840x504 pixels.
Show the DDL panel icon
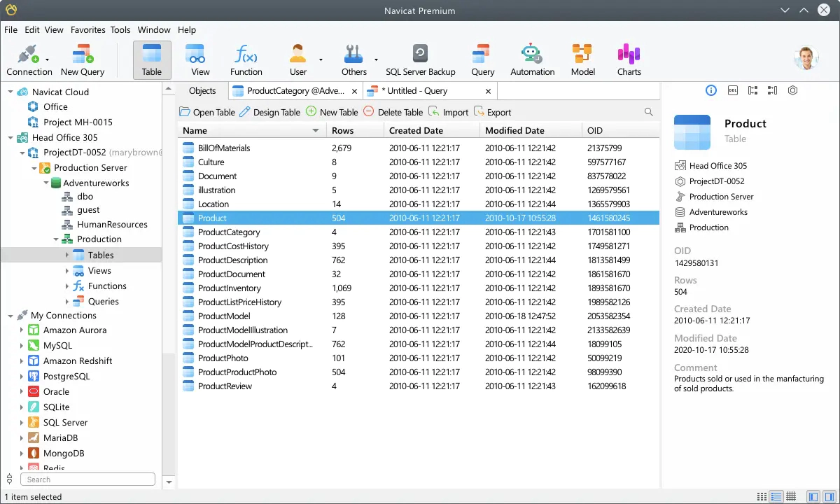[x=732, y=90]
